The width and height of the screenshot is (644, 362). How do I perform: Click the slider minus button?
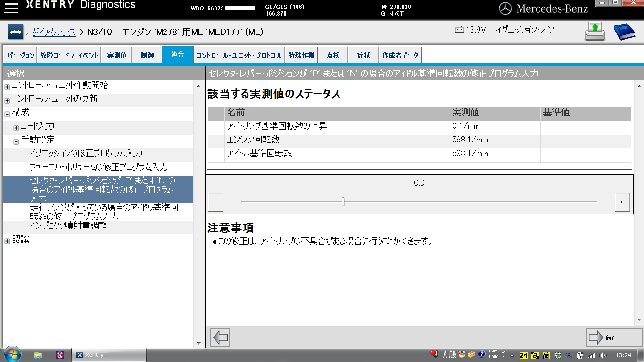215,202
